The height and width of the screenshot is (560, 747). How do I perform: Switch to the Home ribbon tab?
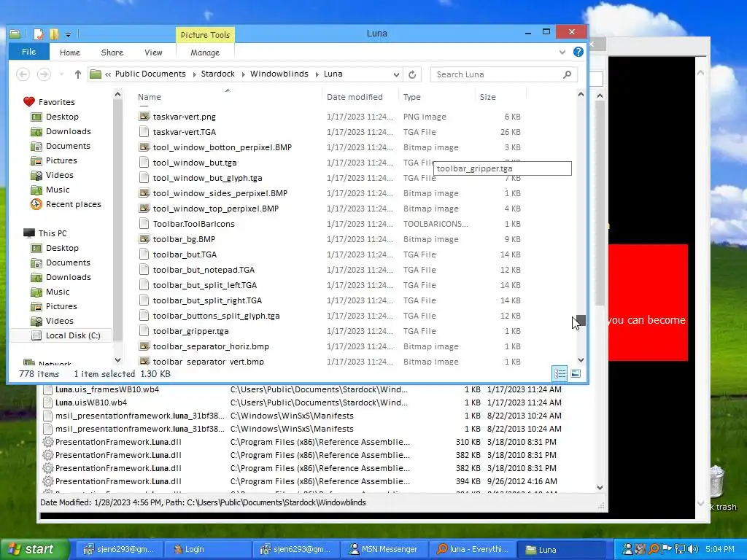(69, 52)
